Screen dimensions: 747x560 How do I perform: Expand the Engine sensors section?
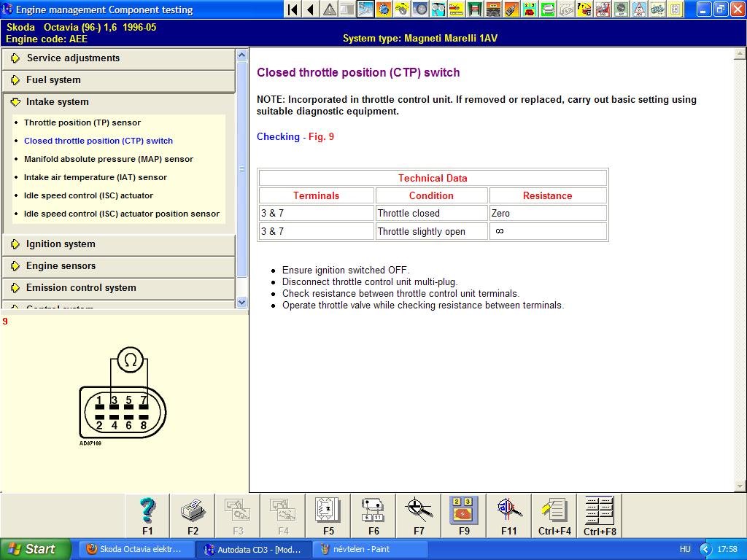click(x=119, y=266)
